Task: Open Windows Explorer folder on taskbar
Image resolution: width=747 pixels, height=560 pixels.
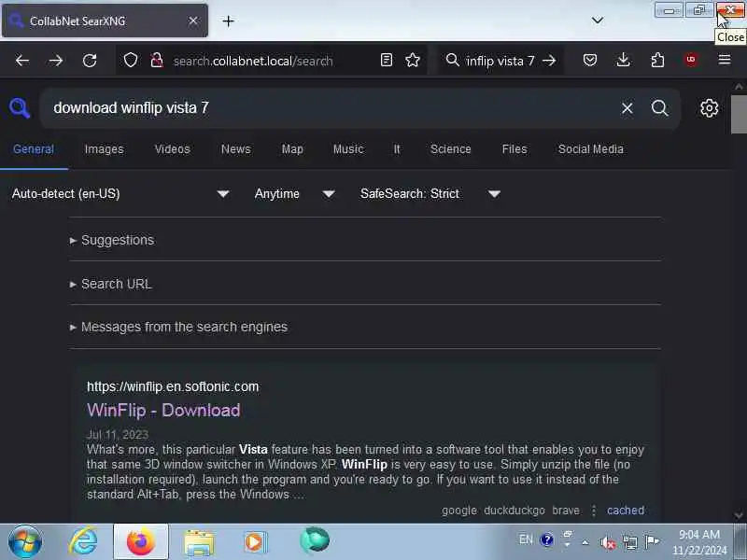Action: tap(199, 542)
